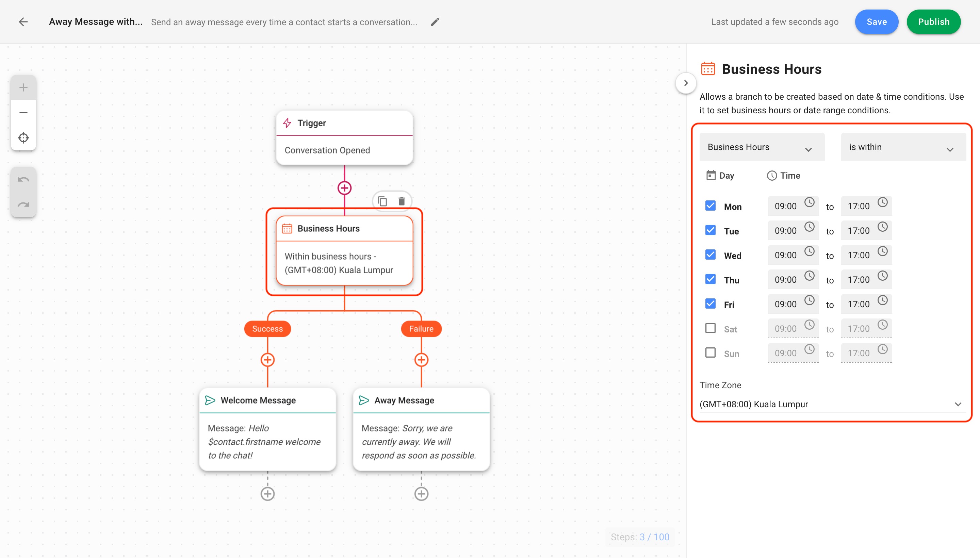980x558 pixels.
Task: Click the duplicate node icon
Action: coord(382,201)
